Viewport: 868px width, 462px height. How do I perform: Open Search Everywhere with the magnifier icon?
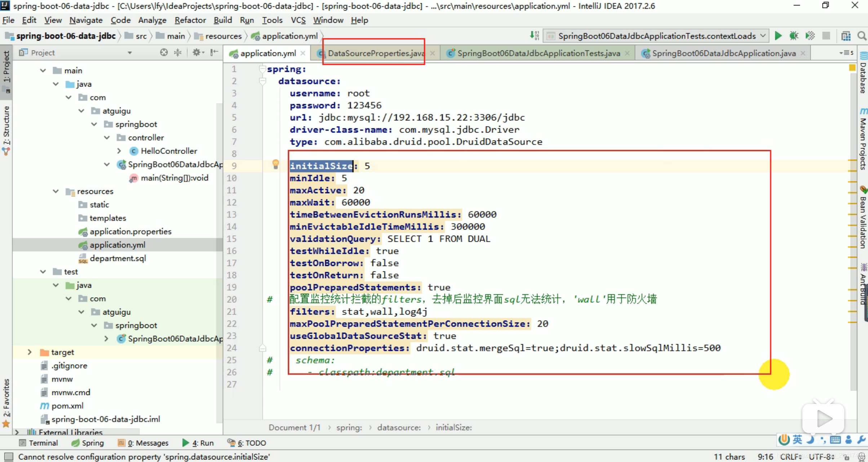click(x=862, y=36)
